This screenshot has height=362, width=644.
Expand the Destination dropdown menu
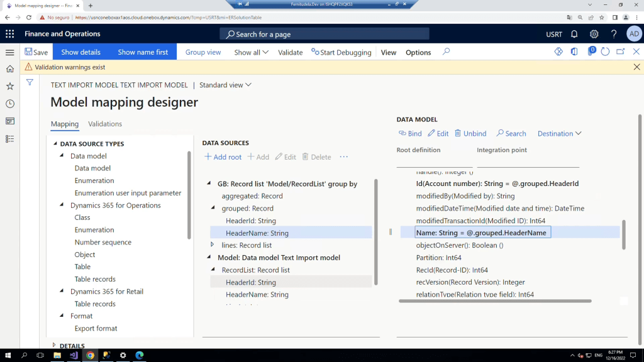[559, 133]
